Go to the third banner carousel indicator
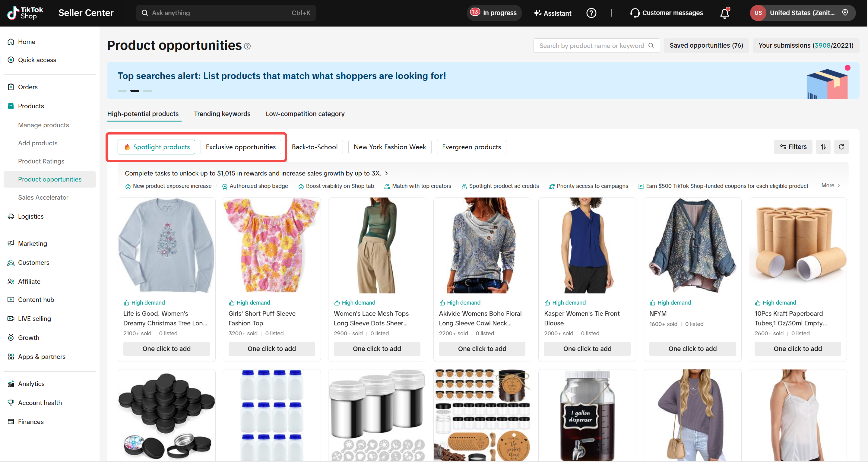868x462 pixels. (147, 91)
